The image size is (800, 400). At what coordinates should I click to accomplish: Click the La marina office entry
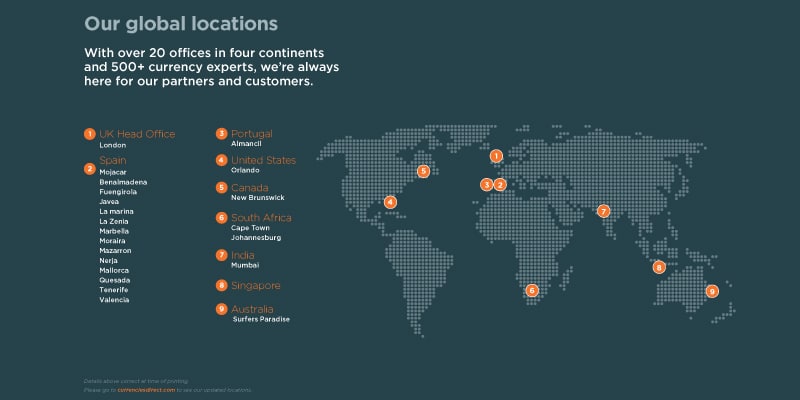[116, 211]
